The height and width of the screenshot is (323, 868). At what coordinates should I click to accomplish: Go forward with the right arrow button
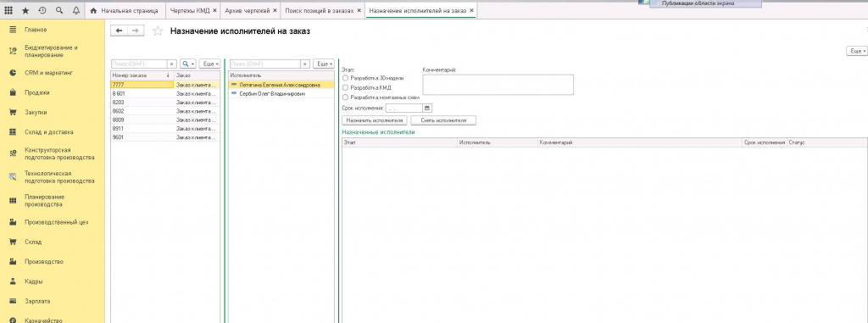click(136, 31)
